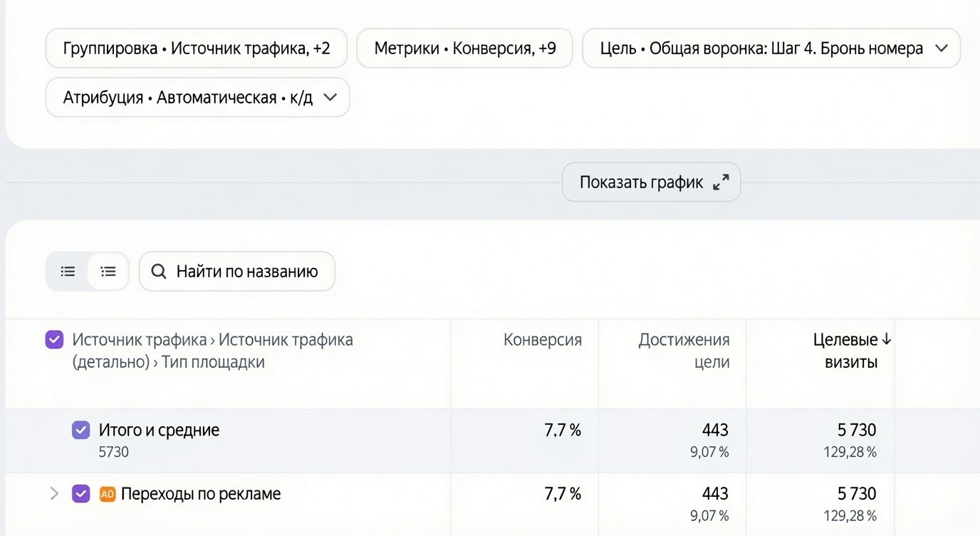The height and width of the screenshot is (536, 980).
Task: Sort by the Конверсия column header
Action: tap(543, 340)
